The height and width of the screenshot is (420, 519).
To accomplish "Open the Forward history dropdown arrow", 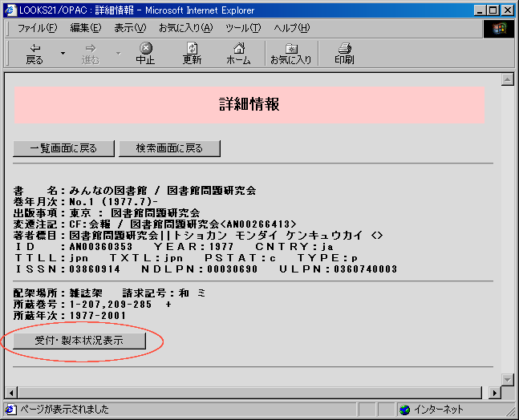I will point(119,54).
